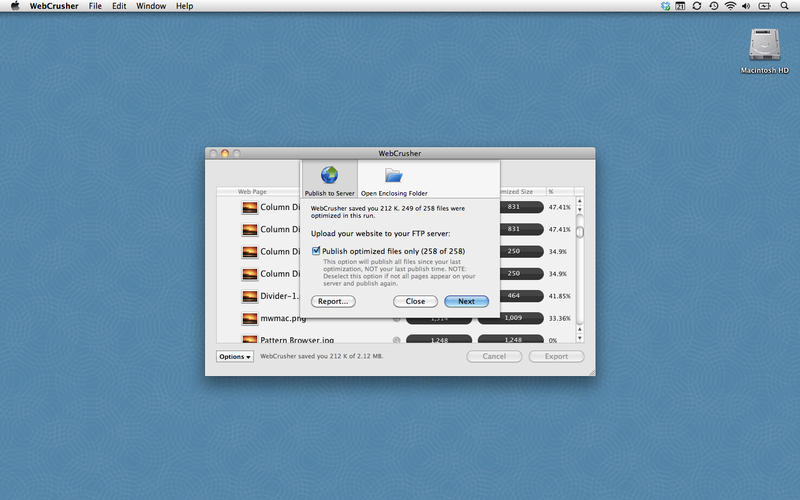The width and height of the screenshot is (800, 500).
Task: Click the 464 optimized size value
Action: pyautogui.click(x=513, y=295)
